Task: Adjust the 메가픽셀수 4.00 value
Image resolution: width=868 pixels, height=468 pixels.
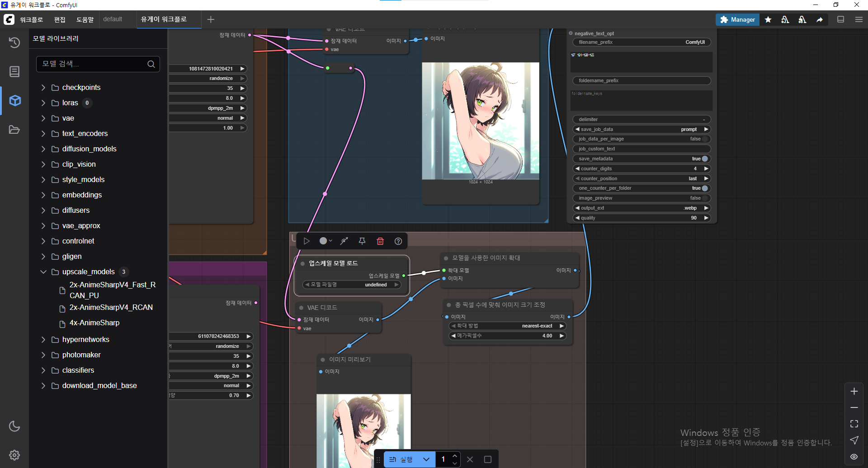Action: pyautogui.click(x=507, y=336)
